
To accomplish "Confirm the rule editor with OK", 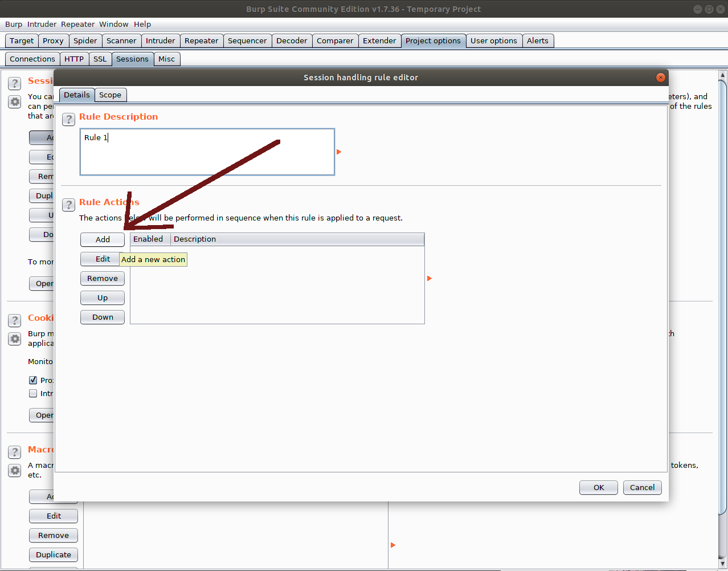I will click(599, 488).
